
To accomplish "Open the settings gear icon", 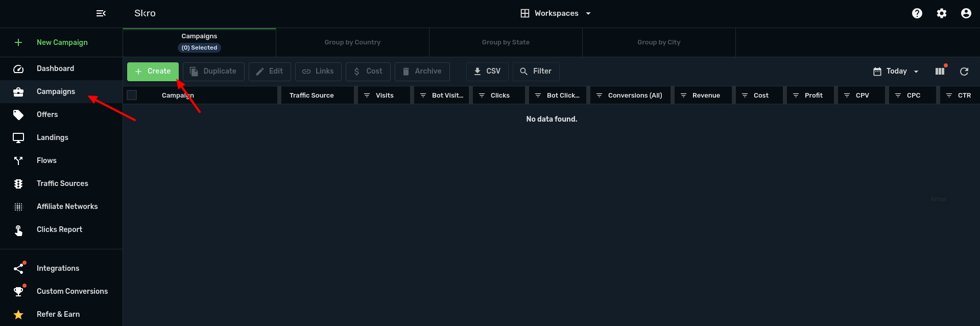I will coord(941,13).
